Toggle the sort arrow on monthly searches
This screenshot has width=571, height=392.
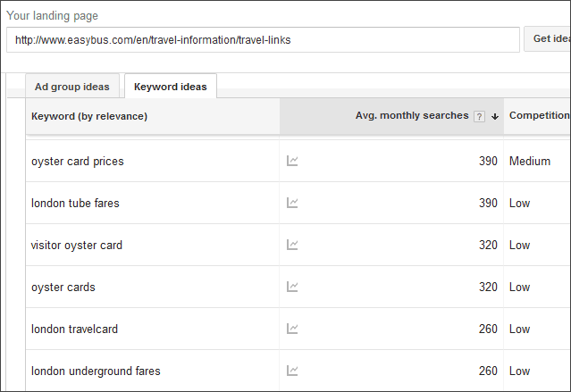(x=494, y=116)
